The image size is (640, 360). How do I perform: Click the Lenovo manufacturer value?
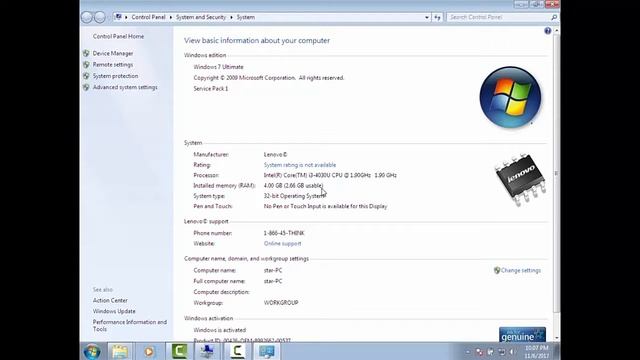pos(276,155)
